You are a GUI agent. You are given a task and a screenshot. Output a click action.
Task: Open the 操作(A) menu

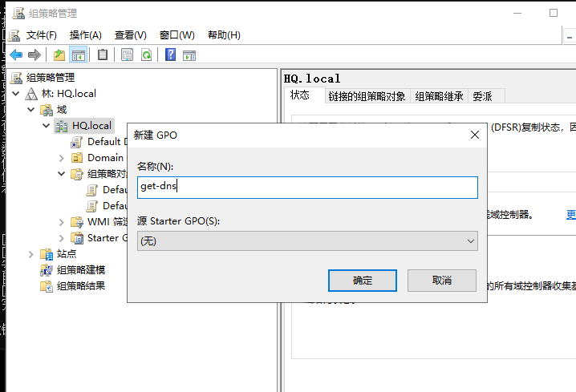click(x=85, y=35)
